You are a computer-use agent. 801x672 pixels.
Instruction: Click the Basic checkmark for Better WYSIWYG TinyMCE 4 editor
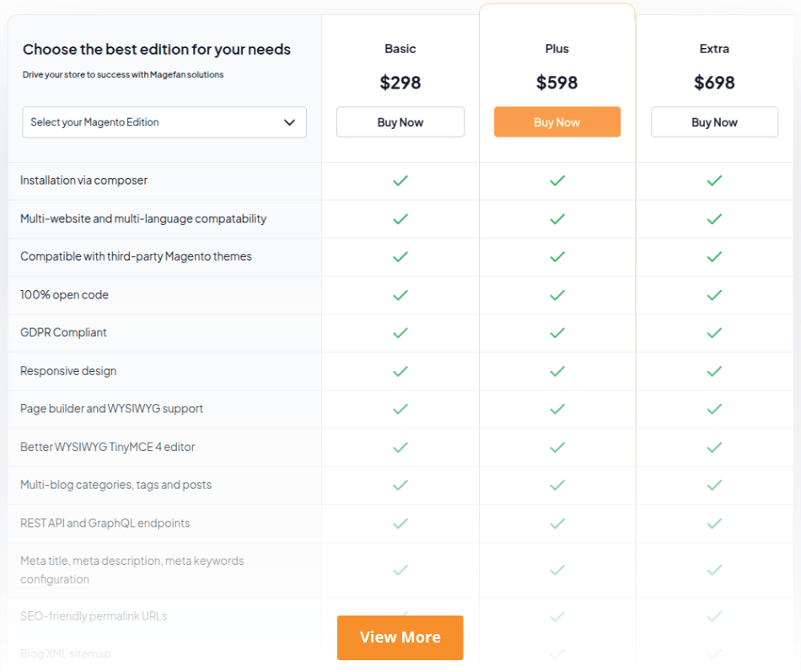[x=400, y=447]
